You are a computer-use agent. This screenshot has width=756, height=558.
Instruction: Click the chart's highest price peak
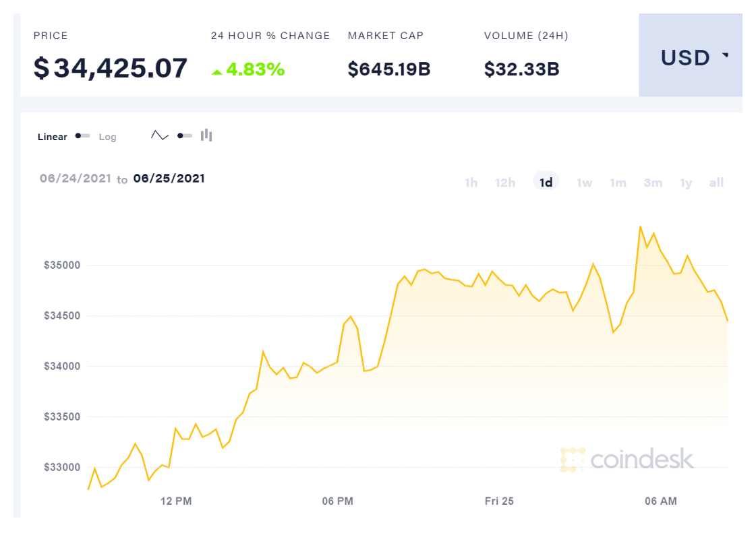640,227
